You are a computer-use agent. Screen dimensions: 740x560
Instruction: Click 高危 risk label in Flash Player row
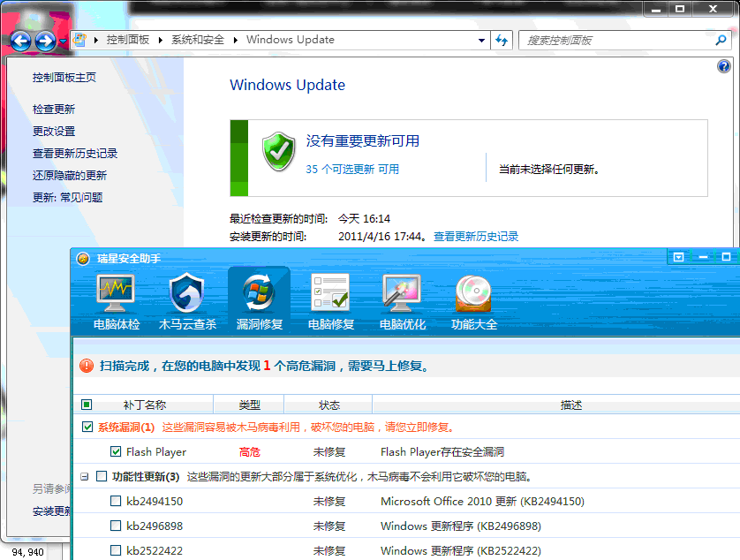pyautogui.click(x=250, y=452)
